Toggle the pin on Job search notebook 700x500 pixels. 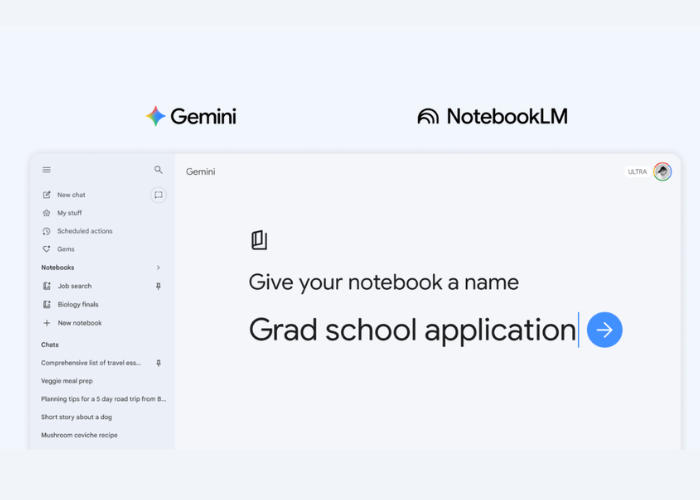tap(158, 286)
